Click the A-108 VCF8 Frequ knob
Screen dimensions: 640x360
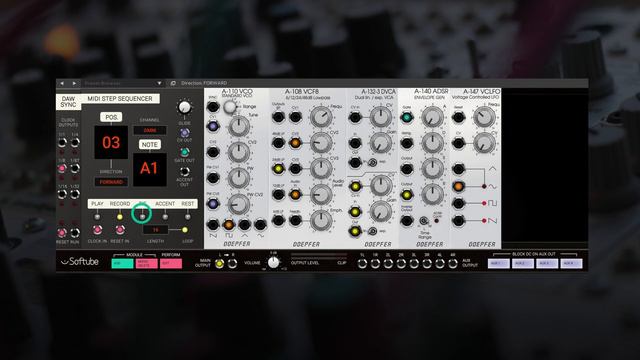pos(321,117)
